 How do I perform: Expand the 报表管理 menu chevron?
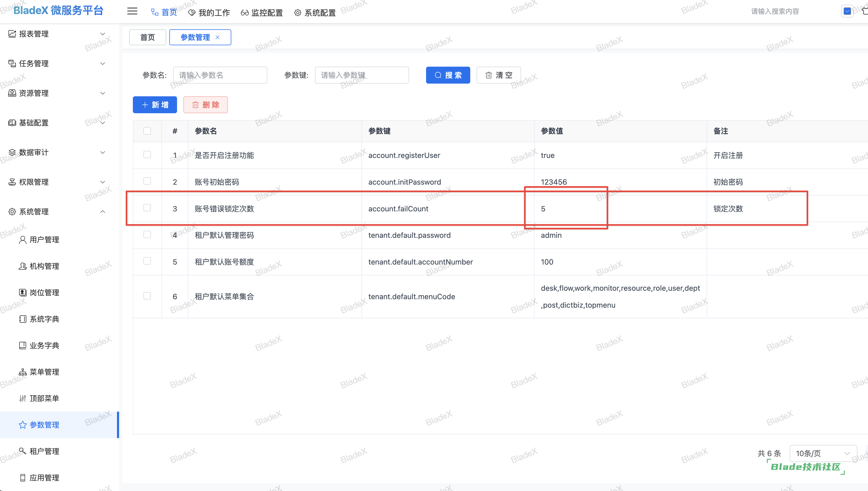[103, 34]
